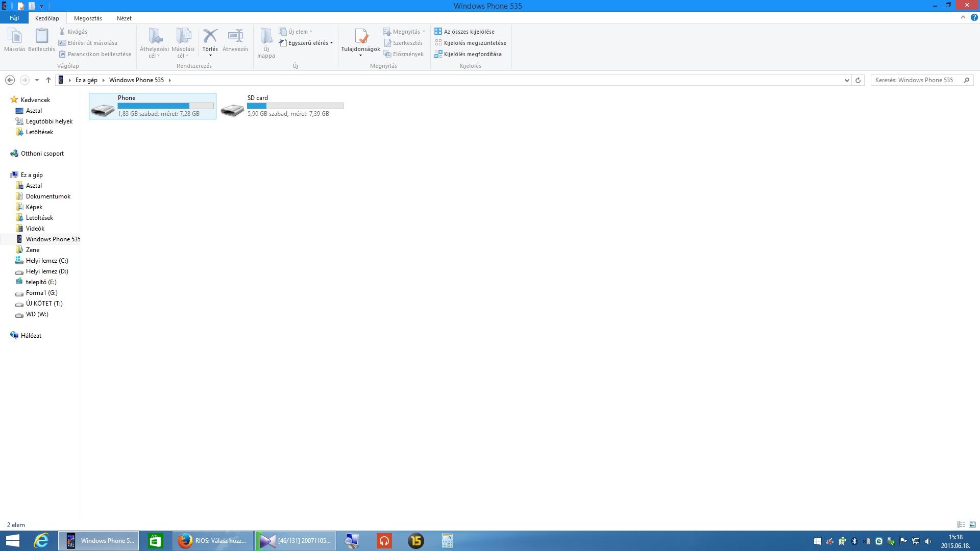Screen dimensions: 980x551
Task: Select Helyi lemez (C:) drive
Action: pyautogui.click(x=46, y=261)
